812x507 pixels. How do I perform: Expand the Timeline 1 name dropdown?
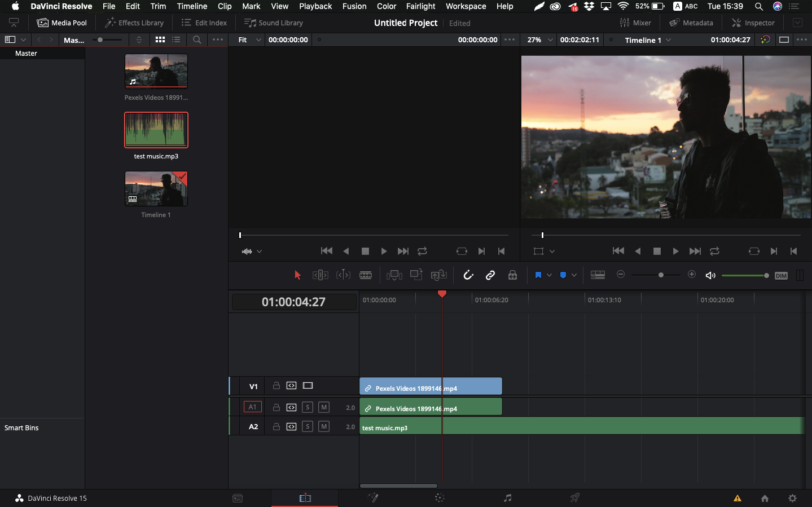coord(669,40)
